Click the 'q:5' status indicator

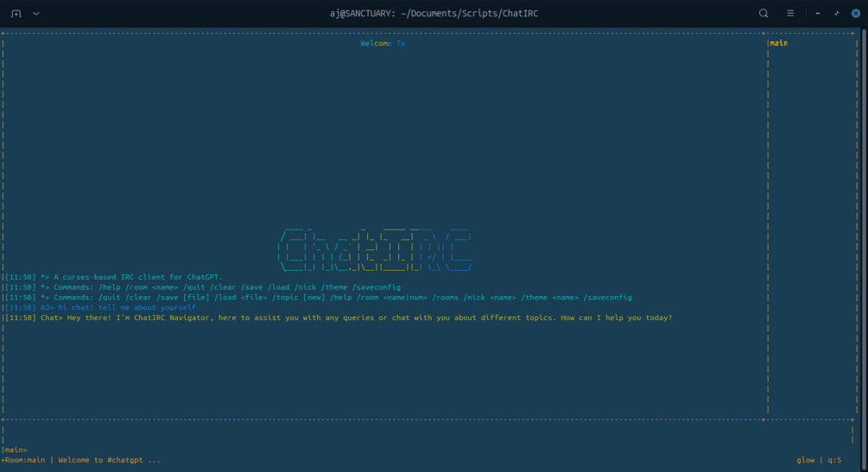835,460
